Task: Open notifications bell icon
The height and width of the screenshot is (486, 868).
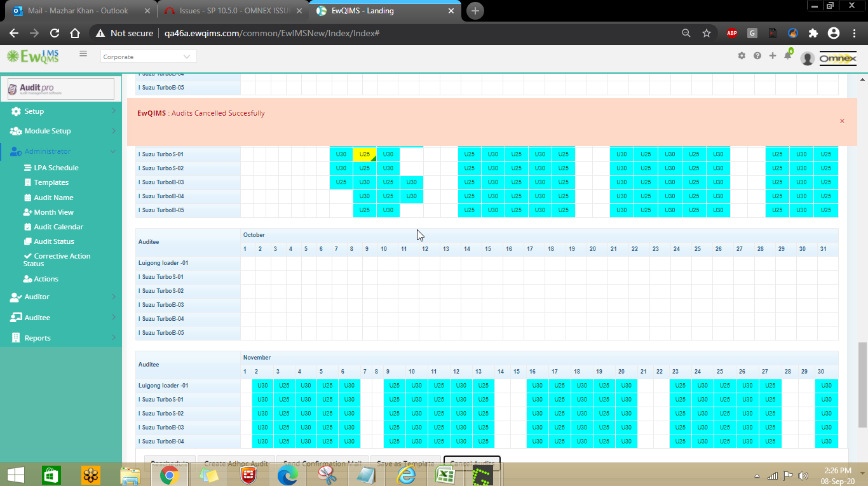Action: (788, 55)
